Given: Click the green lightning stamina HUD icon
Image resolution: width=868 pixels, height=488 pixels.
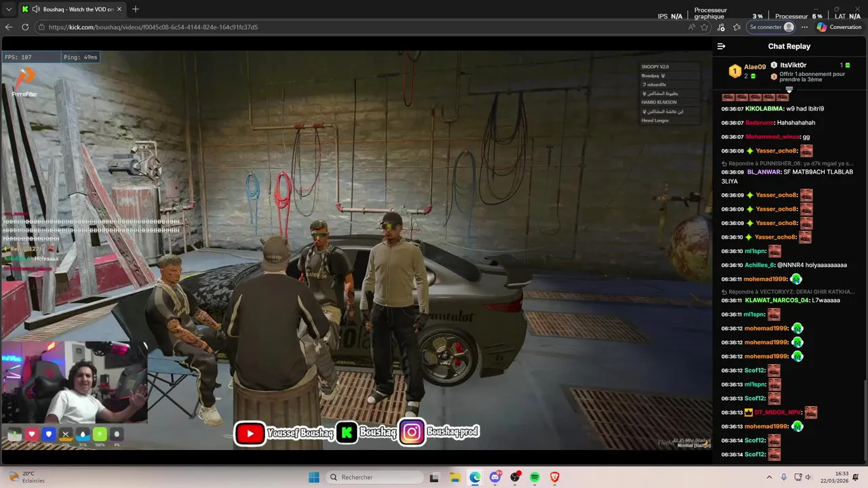Looking at the screenshot, I should pos(100,434).
